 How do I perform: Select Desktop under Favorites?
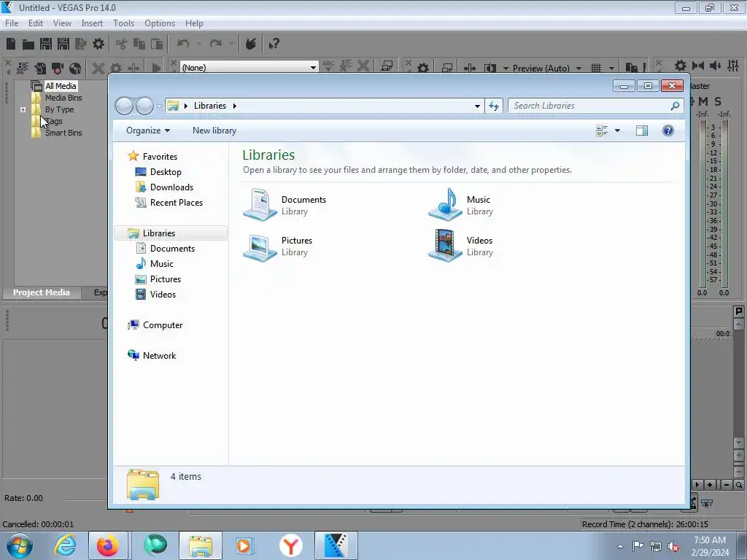(x=166, y=172)
